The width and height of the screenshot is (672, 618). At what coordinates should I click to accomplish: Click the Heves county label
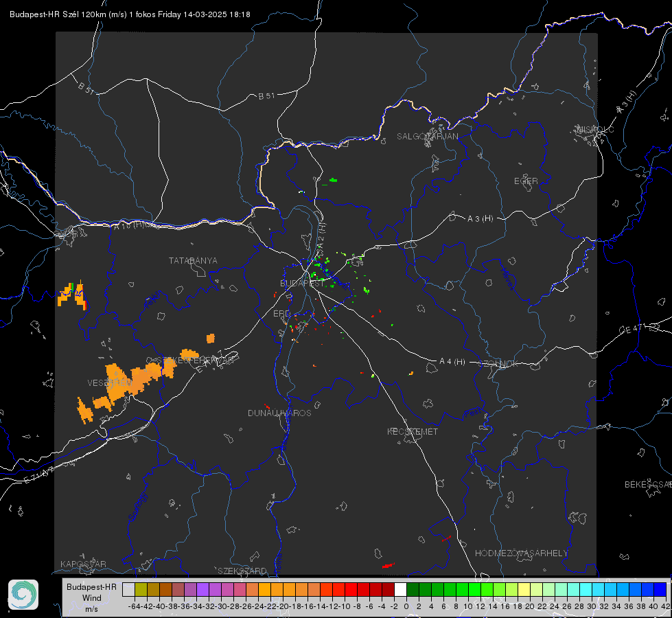pyautogui.click(x=508, y=279)
